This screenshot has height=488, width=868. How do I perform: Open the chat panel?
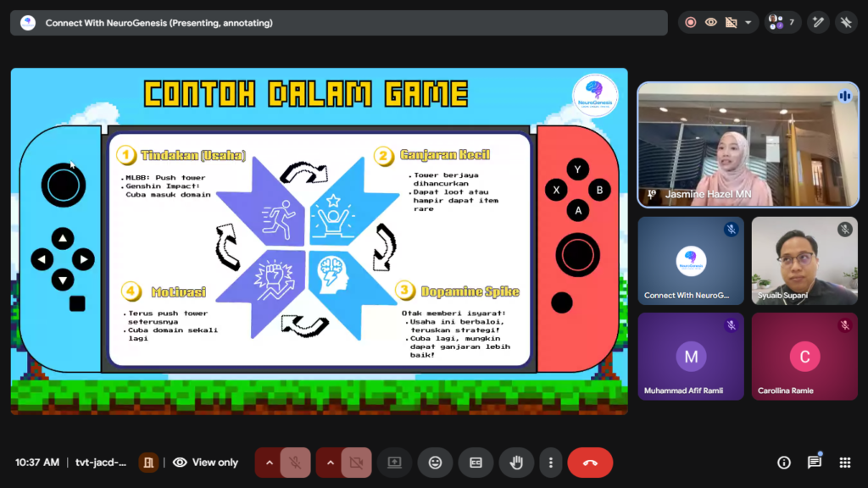pos(814,463)
